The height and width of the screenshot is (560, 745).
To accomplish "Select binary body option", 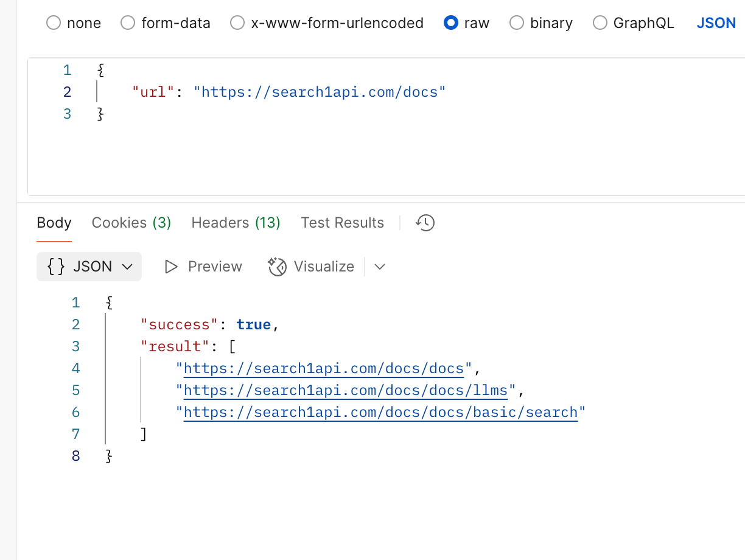I will [x=517, y=23].
